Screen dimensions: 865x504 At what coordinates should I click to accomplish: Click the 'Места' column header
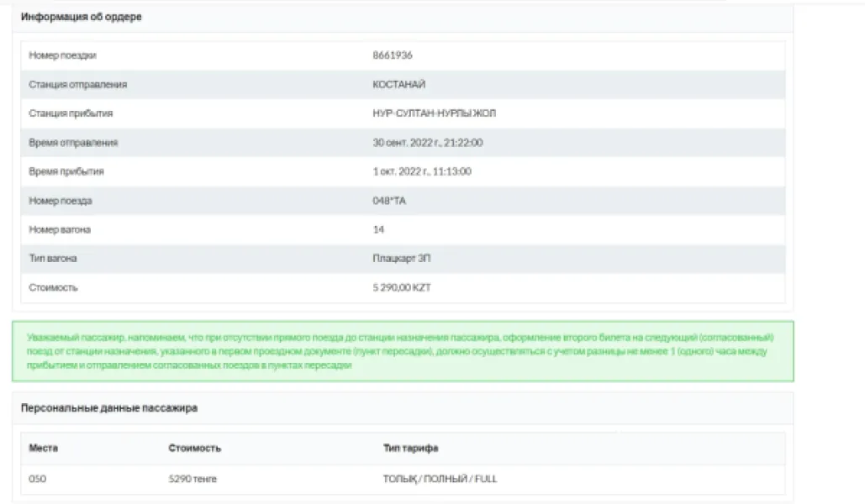[x=43, y=448]
